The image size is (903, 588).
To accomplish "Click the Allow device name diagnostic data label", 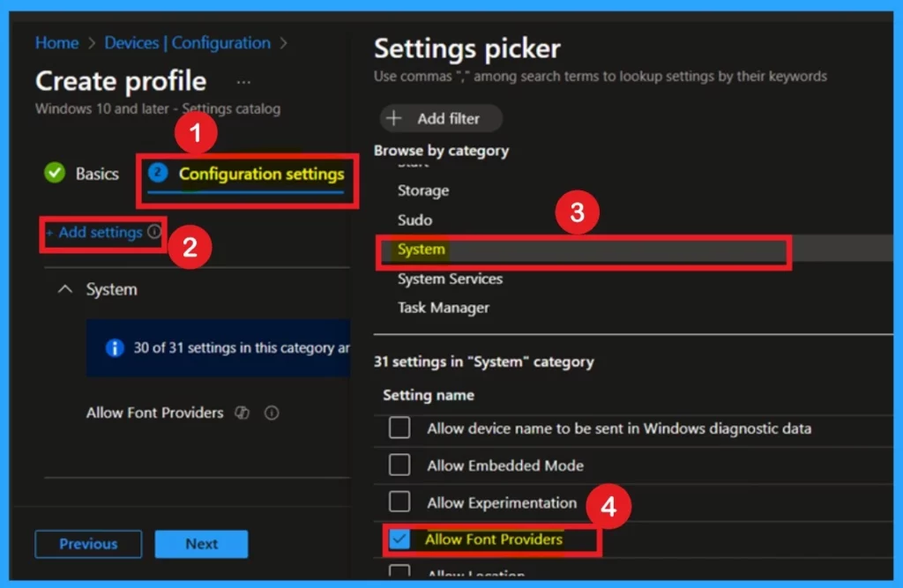I will point(619,428).
